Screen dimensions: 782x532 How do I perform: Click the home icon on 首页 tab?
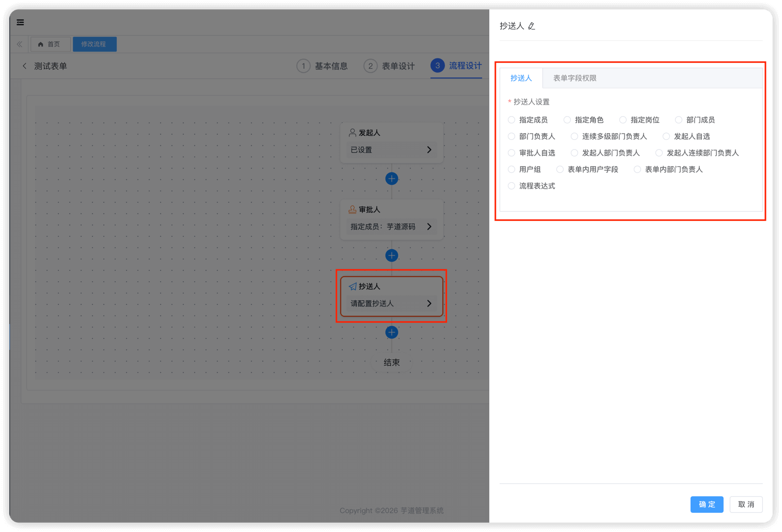[x=41, y=44]
